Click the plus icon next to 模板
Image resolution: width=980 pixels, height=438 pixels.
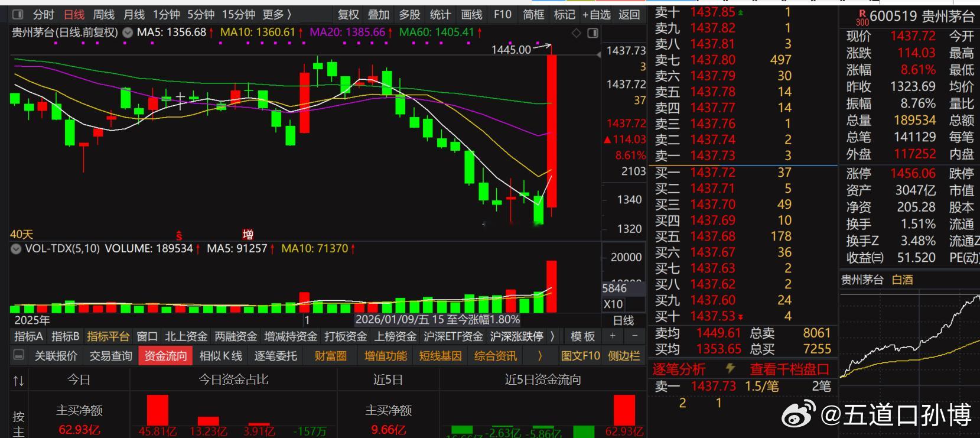pyautogui.click(x=613, y=336)
